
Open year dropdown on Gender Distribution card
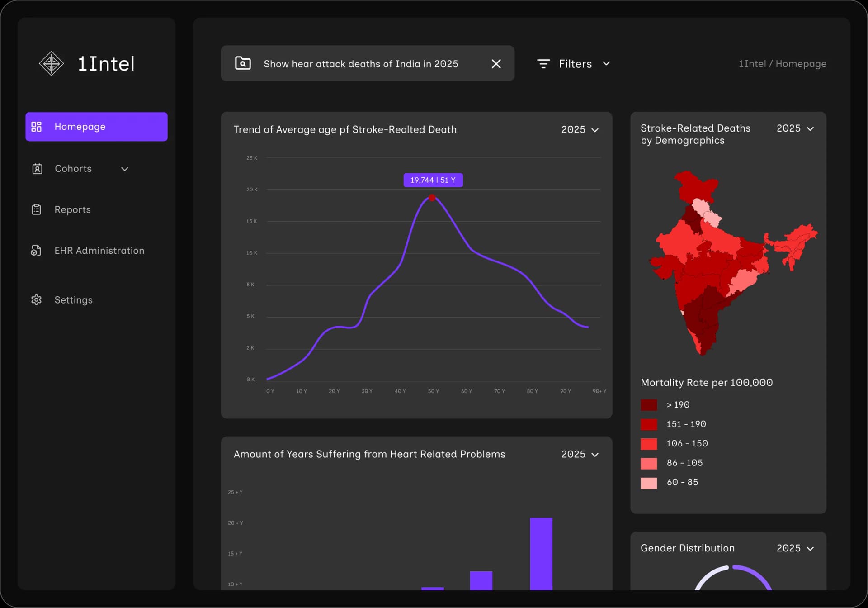795,548
